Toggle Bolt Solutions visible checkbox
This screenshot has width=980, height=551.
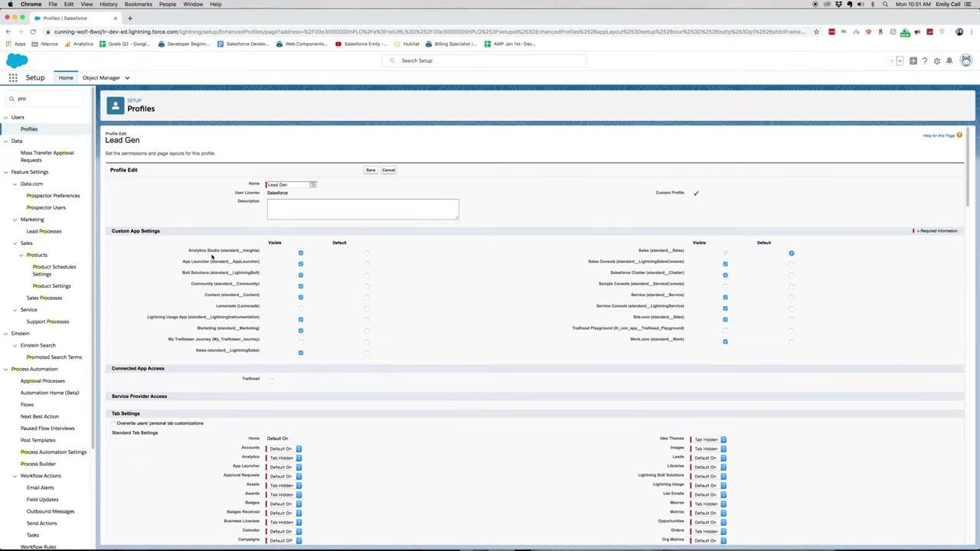(301, 275)
